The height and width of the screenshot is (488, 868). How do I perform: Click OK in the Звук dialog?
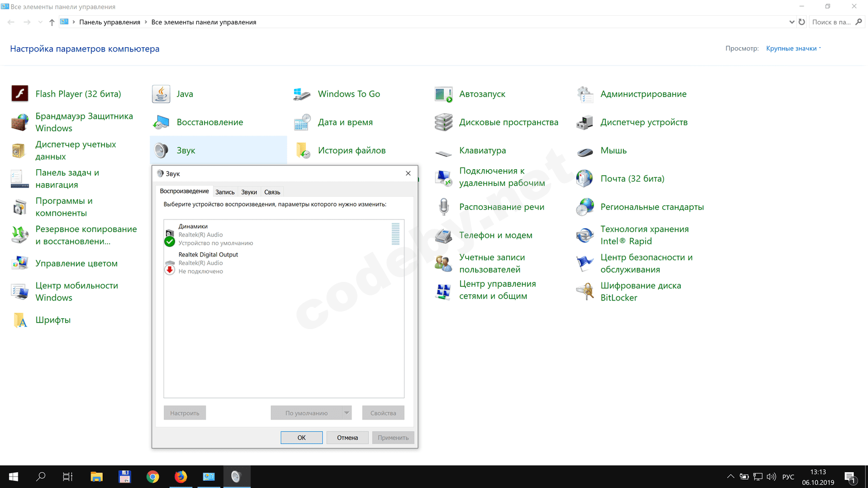[x=302, y=438]
